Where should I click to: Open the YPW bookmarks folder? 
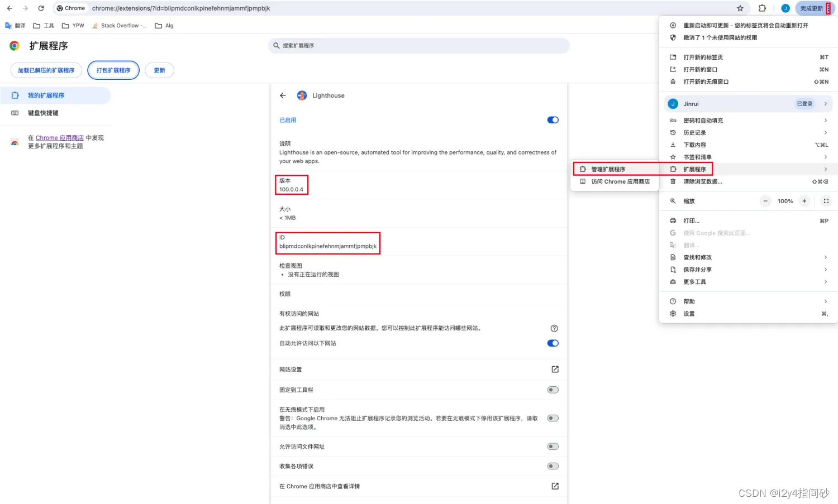[x=73, y=26]
